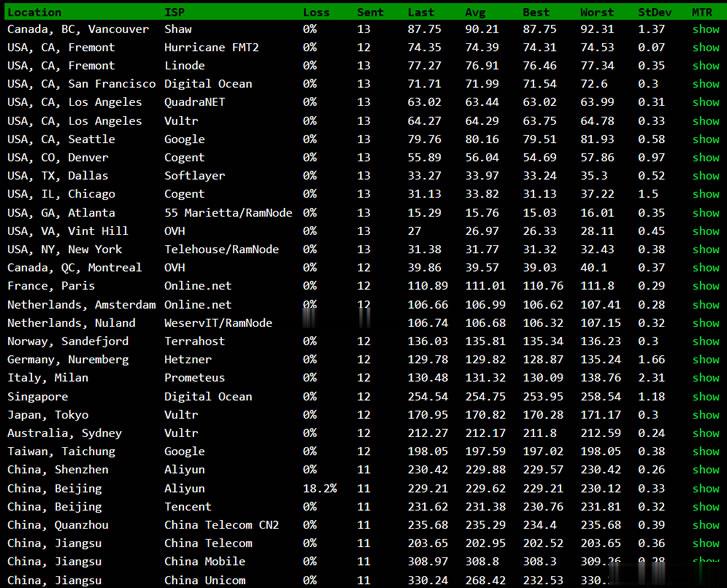Click the 'Avg' column header
This screenshot has height=588, width=727.
475,12
